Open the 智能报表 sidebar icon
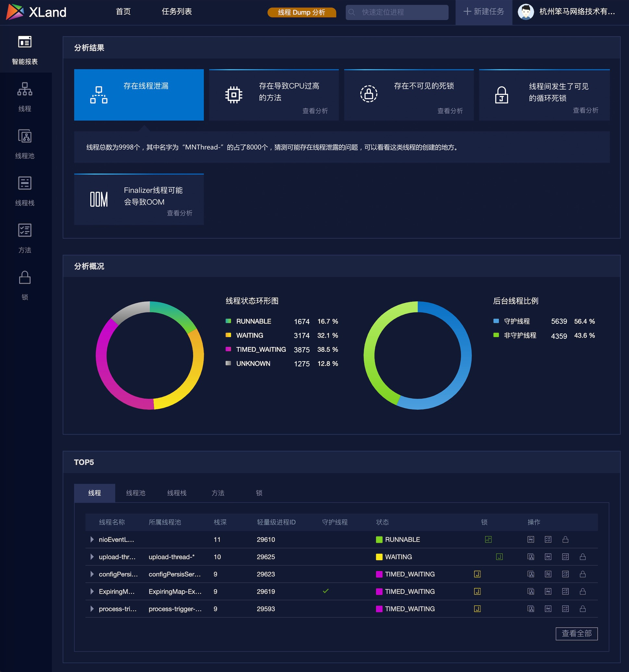This screenshot has width=629, height=672. click(25, 42)
